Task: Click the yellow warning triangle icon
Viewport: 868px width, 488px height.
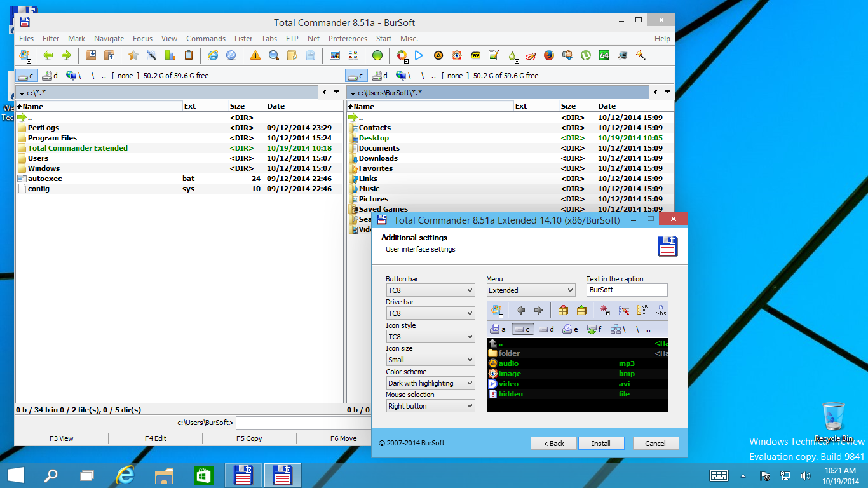Action: pos(255,55)
